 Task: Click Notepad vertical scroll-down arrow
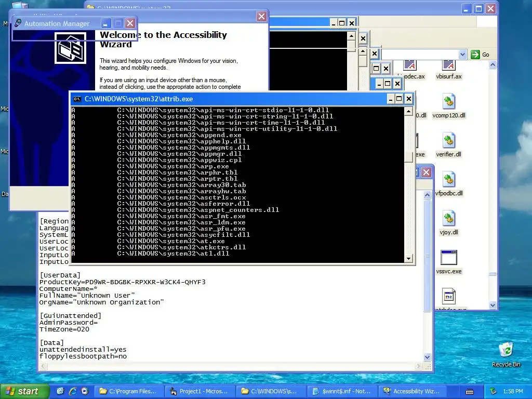coord(427,357)
